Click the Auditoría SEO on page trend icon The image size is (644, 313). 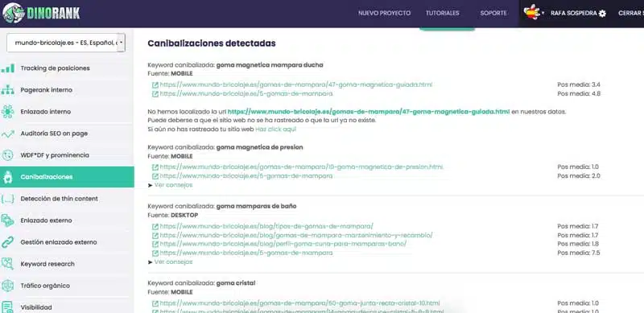click(x=8, y=134)
